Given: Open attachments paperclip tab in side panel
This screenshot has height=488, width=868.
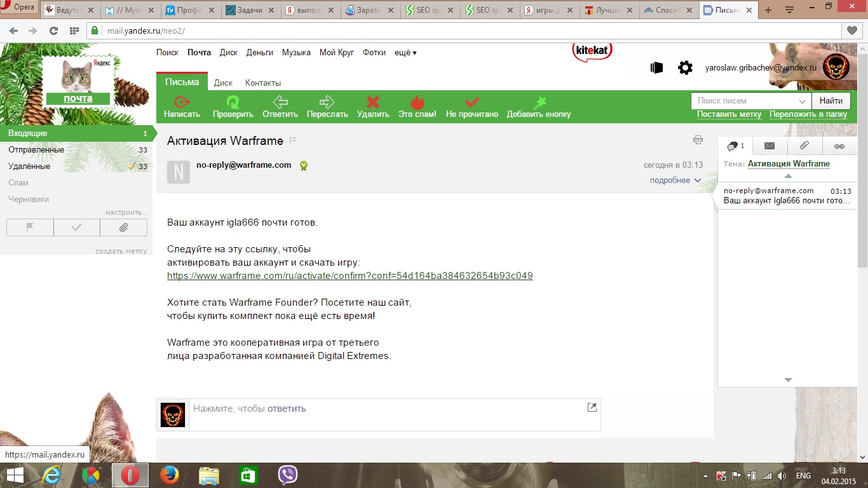Looking at the screenshot, I should [x=804, y=146].
